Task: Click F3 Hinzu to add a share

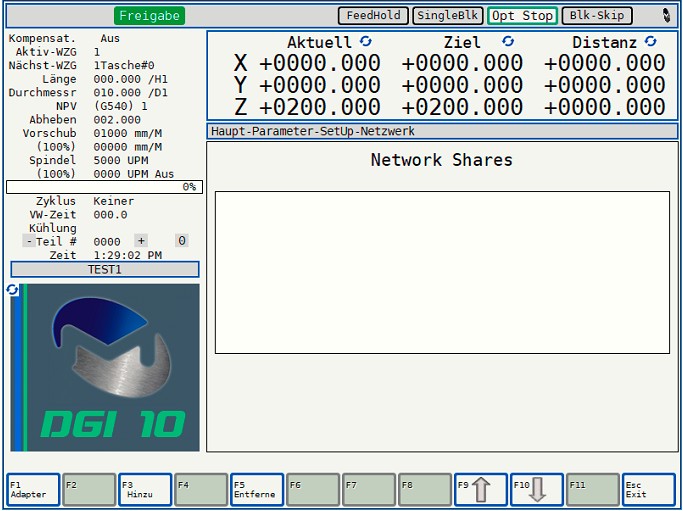Action: tap(145, 490)
